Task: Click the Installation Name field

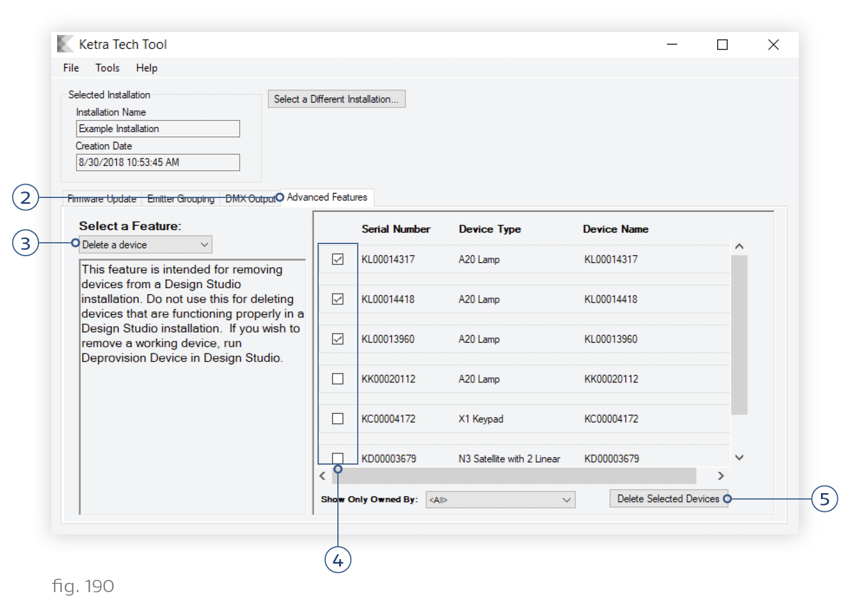Action: (158, 129)
